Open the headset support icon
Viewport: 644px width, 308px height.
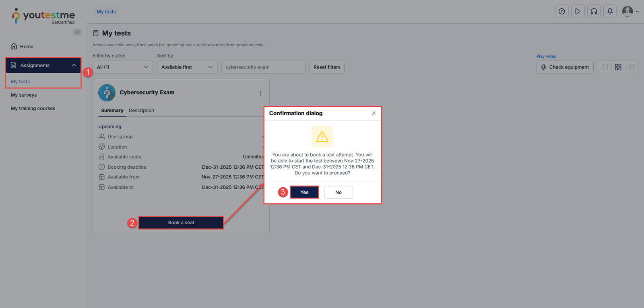click(x=594, y=12)
